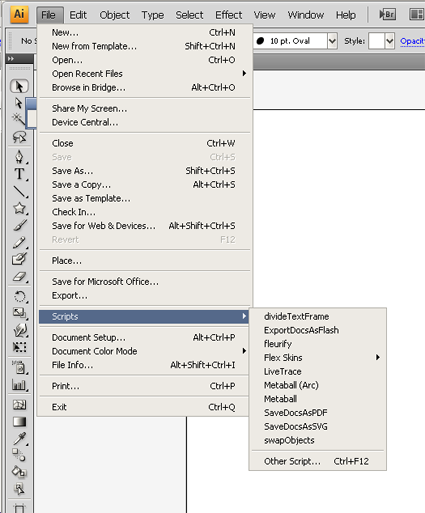
Task: Select the Magic Wand tool
Action: (x=19, y=119)
